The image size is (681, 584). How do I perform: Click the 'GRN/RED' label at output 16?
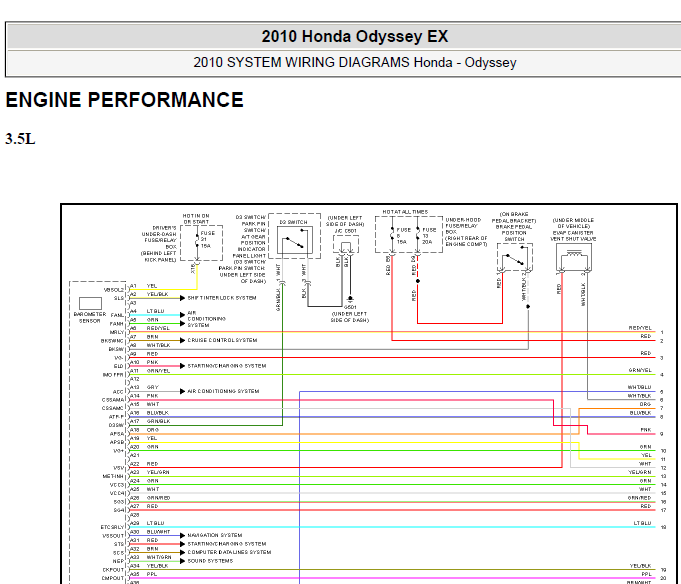coord(640,498)
